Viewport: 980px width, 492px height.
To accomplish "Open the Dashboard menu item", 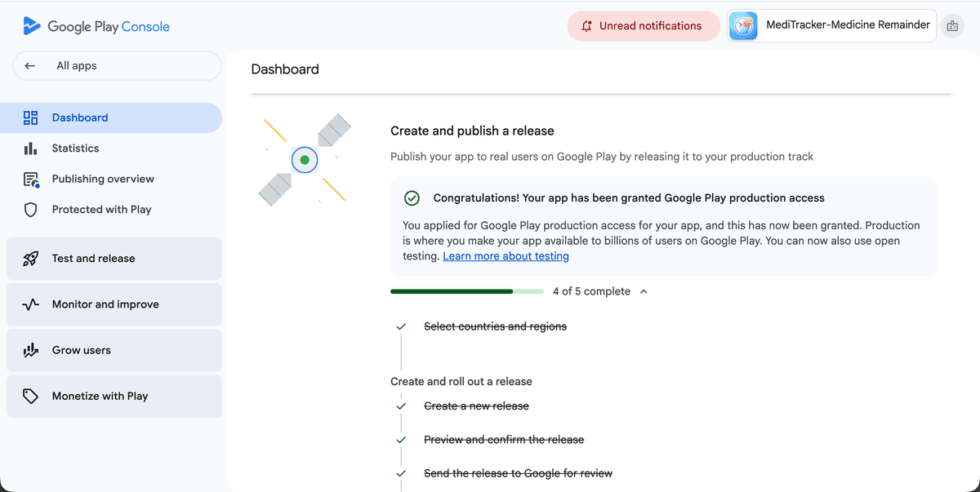I will click(111, 117).
